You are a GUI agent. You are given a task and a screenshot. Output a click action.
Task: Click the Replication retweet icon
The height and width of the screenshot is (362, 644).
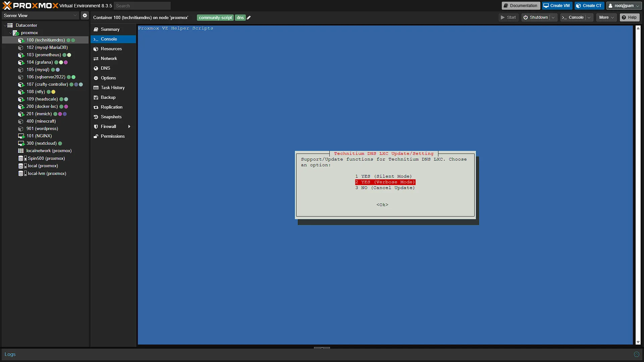point(96,107)
